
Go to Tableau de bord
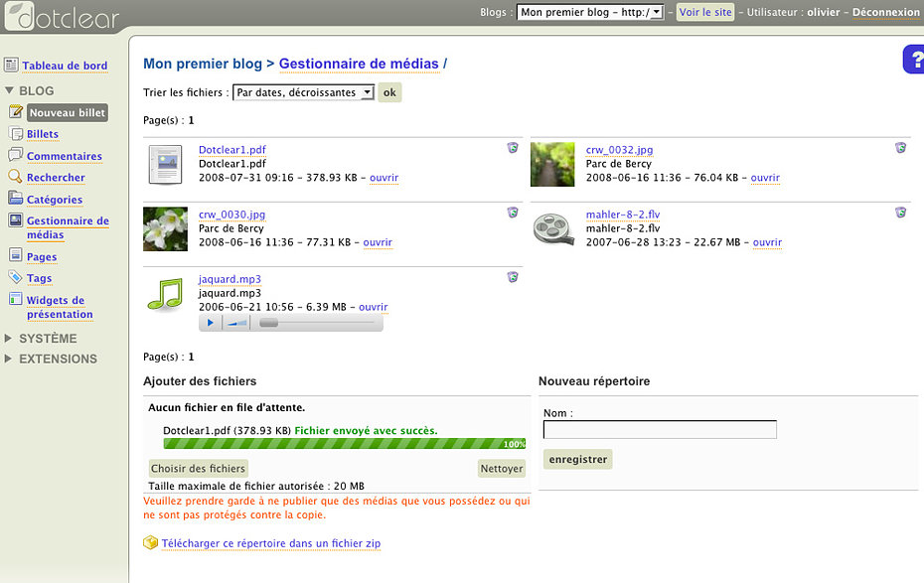[65, 66]
